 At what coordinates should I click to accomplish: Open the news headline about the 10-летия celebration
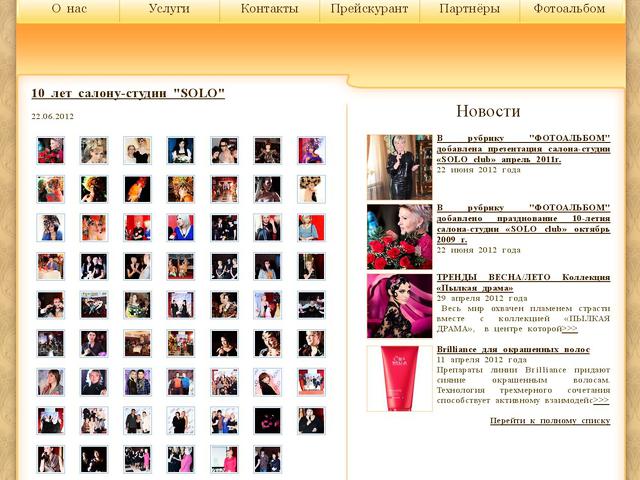[x=523, y=219]
